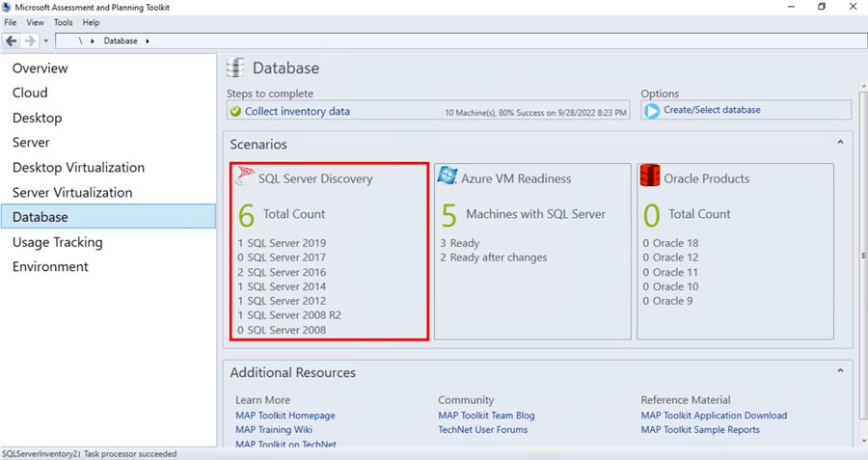Select Server Virtualization in the sidebar
This screenshot has height=460, width=868.
[72, 192]
